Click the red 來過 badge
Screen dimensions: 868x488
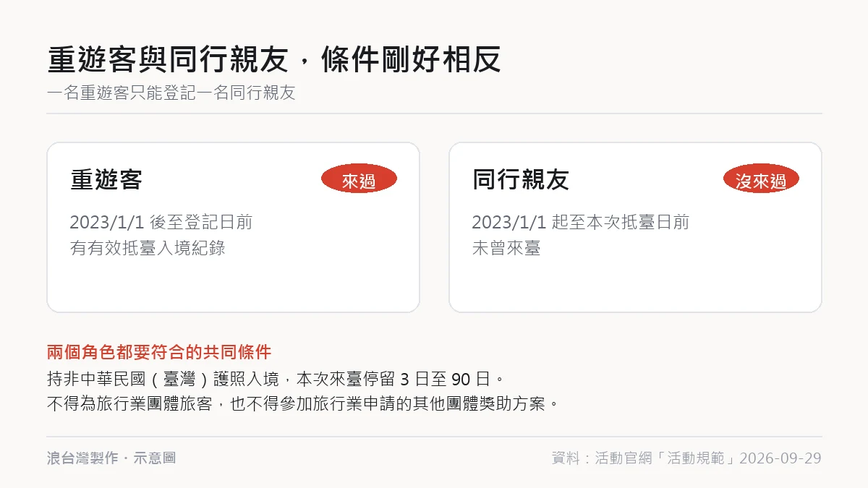click(x=359, y=179)
